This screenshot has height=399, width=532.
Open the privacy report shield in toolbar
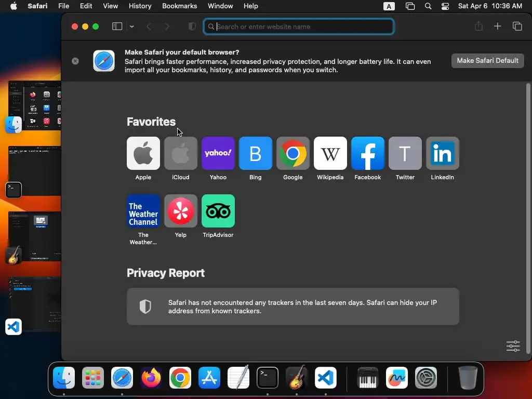point(192,26)
